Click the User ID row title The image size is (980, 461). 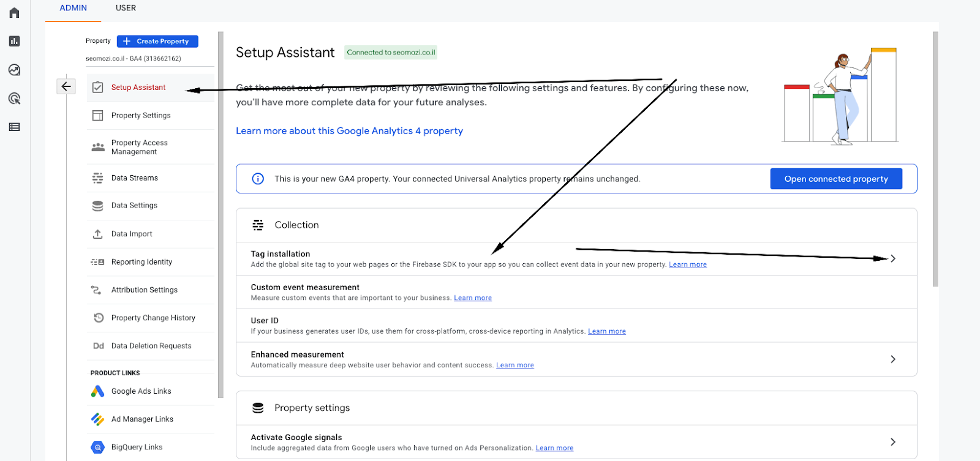pos(265,321)
